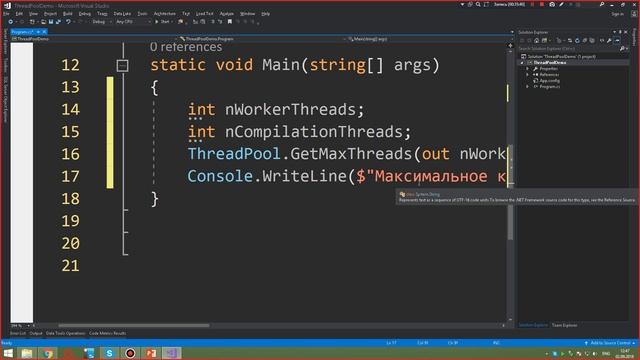This screenshot has height=360, width=640.
Task: Click Solution Explorer Collapse All icon
Action: click(584, 40)
